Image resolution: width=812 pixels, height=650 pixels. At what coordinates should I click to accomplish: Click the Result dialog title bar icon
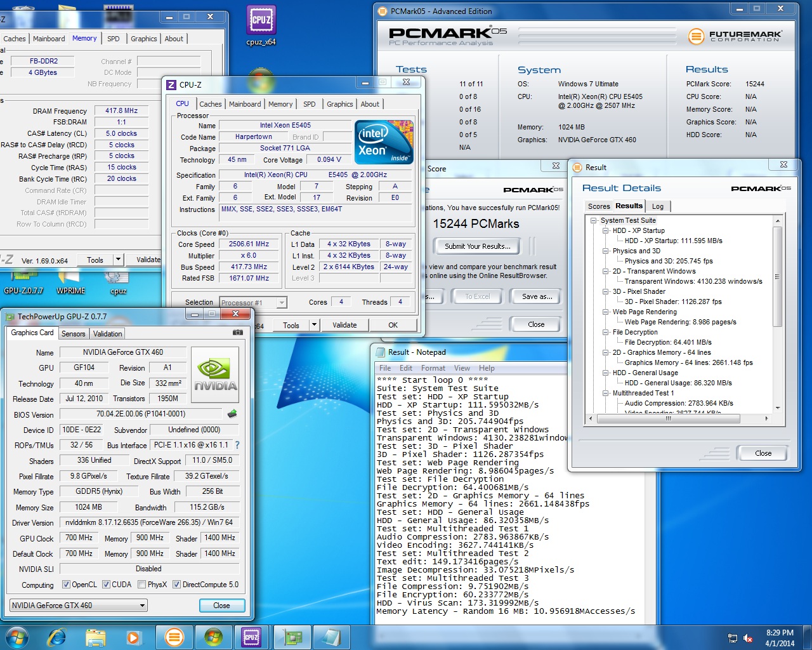(x=577, y=168)
